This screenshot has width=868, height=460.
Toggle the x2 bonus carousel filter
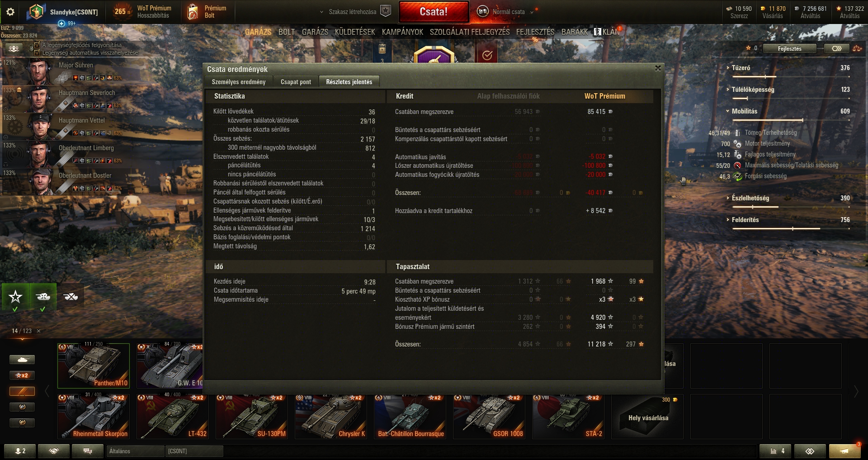pos(22,375)
